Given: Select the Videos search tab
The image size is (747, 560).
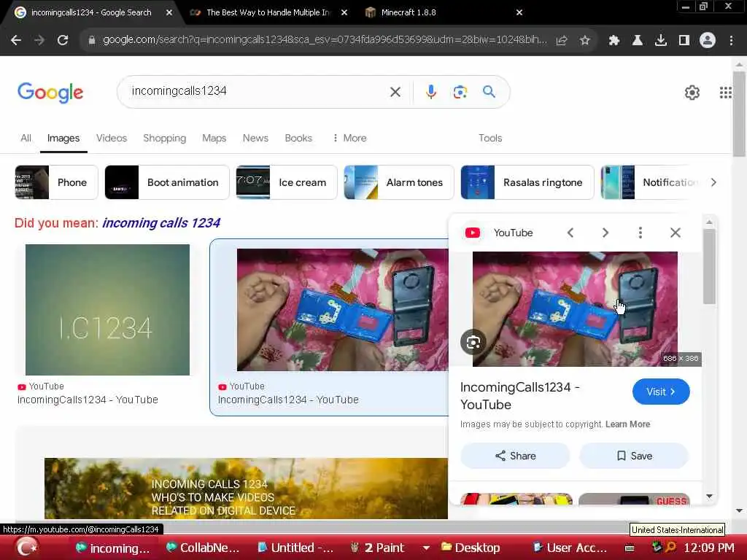Looking at the screenshot, I should click(x=112, y=138).
